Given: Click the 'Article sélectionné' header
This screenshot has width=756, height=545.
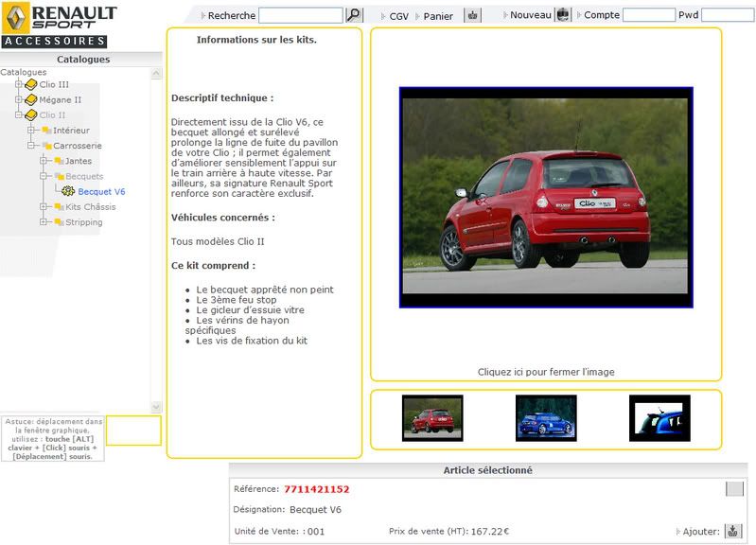Looking at the screenshot, I should [488, 470].
